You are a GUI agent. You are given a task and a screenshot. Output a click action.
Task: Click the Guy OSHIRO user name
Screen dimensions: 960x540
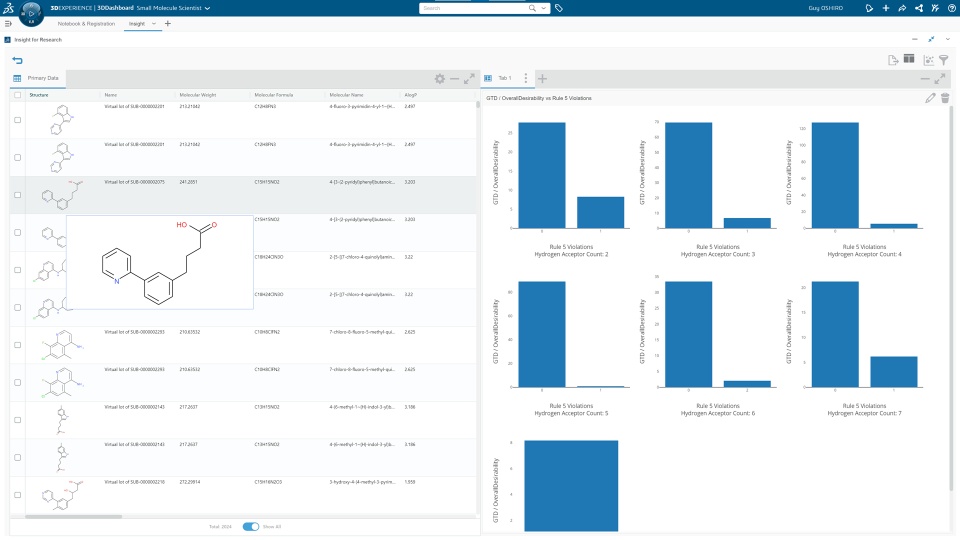pyautogui.click(x=825, y=8)
